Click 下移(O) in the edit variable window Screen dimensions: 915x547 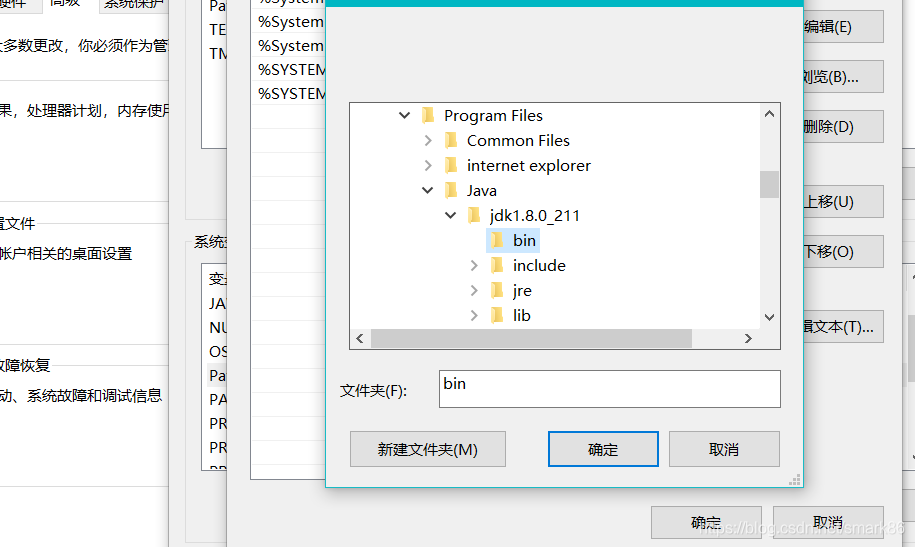point(843,252)
